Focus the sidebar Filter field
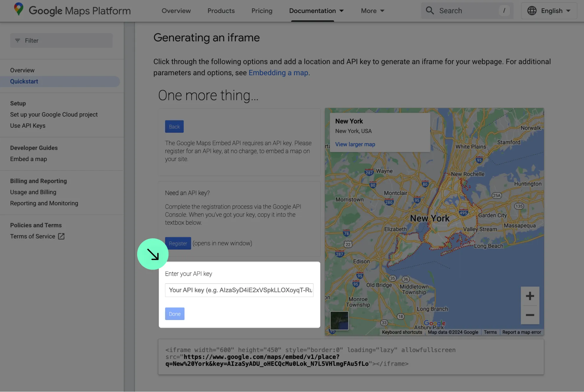Viewport: 584px width, 392px height. coord(61,40)
